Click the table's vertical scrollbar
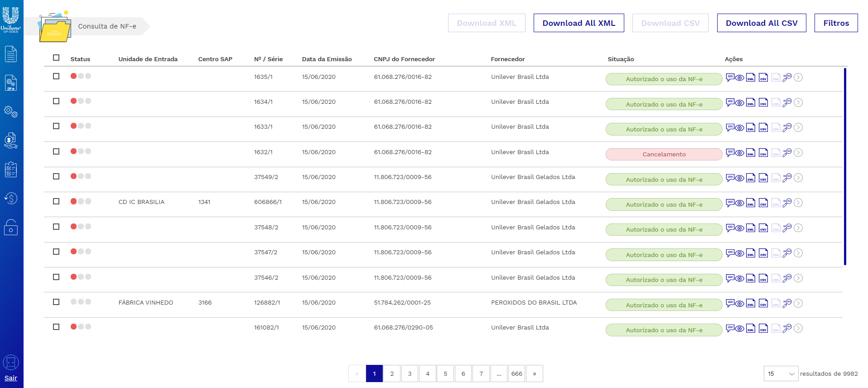This screenshot has width=868, height=388. (845, 166)
